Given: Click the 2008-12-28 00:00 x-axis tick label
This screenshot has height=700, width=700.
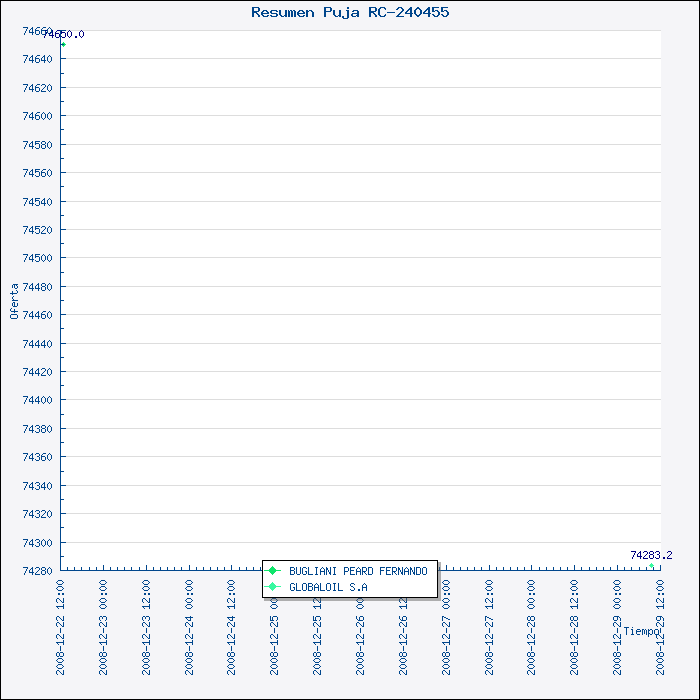Looking at the screenshot, I should coord(532,612).
